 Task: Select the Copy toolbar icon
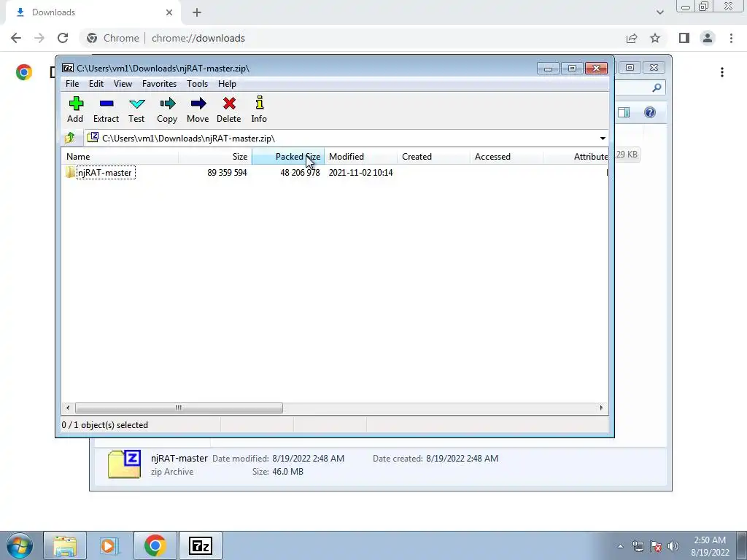coord(167,109)
